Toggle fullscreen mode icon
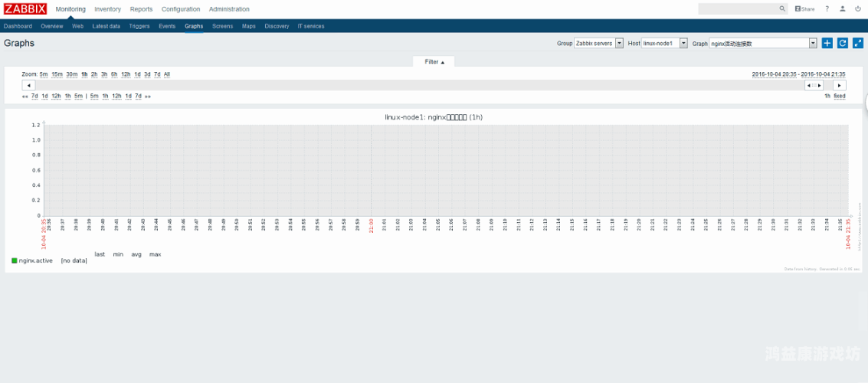 (858, 43)
